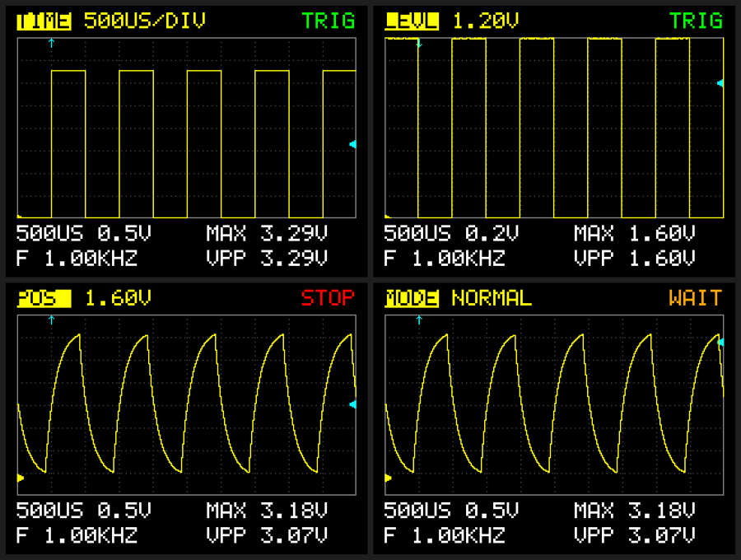Click the 500US 0.5V scale readout in TIME panel
741x560 pixels.
tap(84, 233)
